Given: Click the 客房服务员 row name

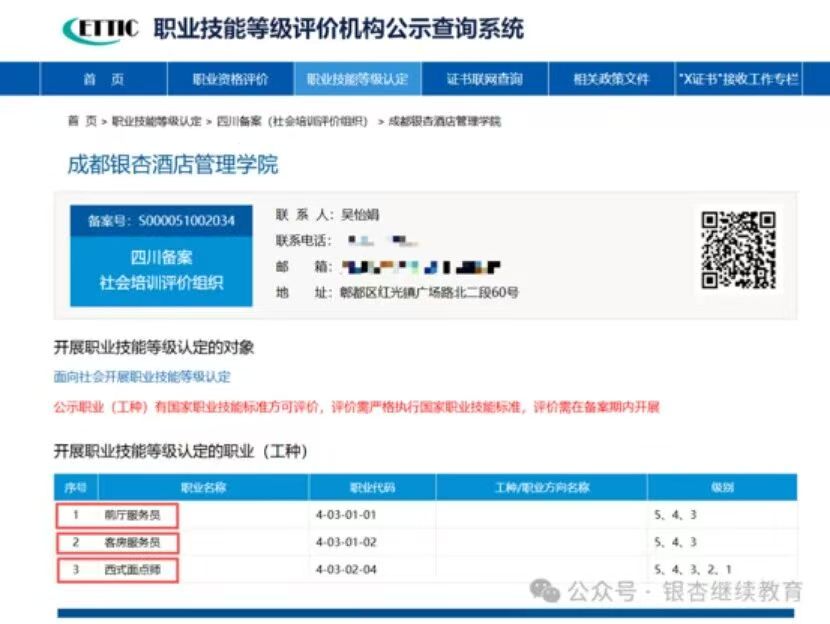Looking at the screenshot, I should coord(132,542).
